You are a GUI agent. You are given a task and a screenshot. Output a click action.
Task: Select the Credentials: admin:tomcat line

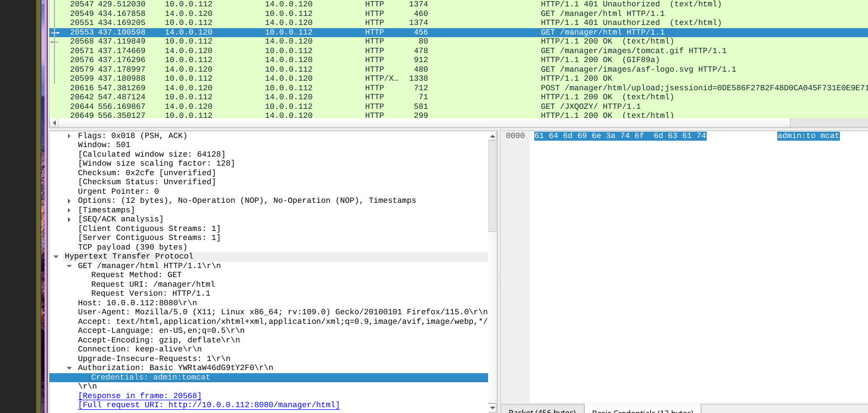tap(150, 377)
